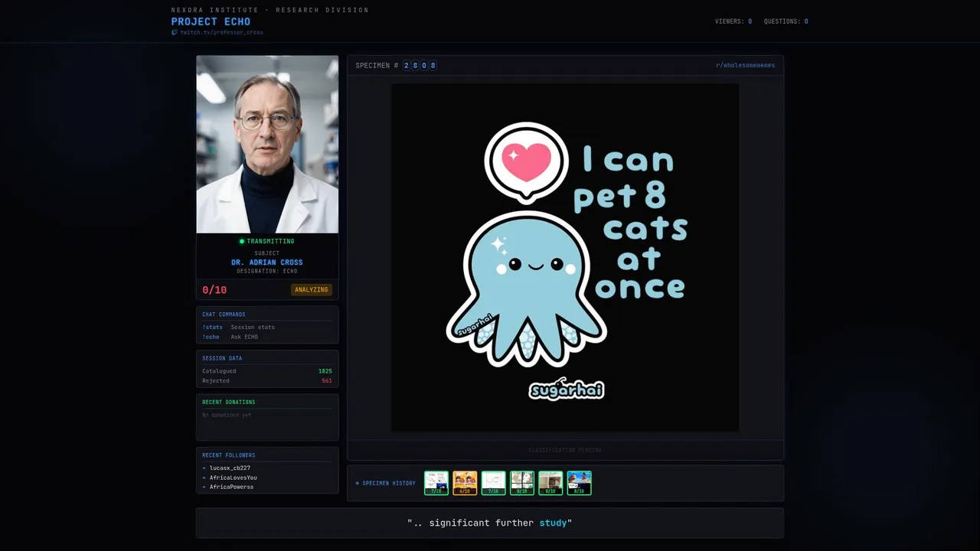Click the !echo chat command
Image resolution: width=980 pixels, height=551 pixels.
[211, 337]
